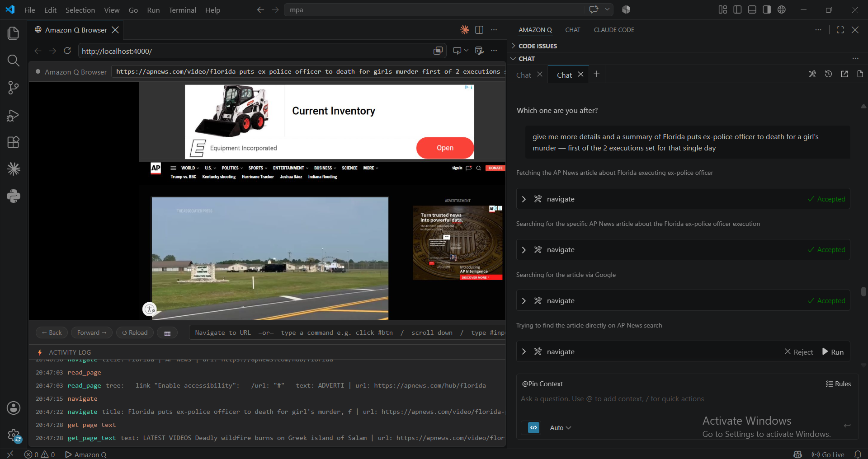This screenshot has height=459, width=868.
Task: Toggle the secondary side bar layout
Action: (767, 9)
